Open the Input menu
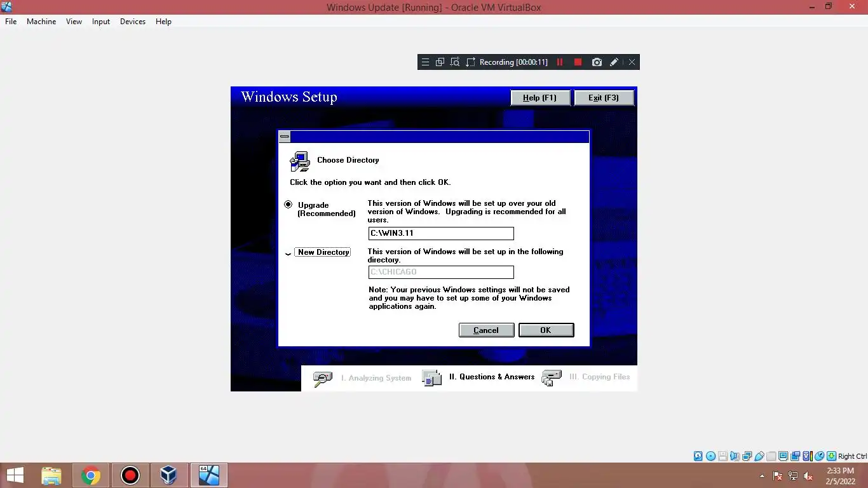Image resolution: width=868 pixels, height=488 pixels. 101,22
